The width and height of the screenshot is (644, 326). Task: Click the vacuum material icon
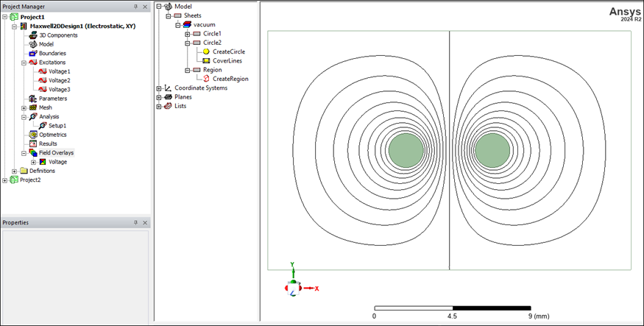pos(187,24)
